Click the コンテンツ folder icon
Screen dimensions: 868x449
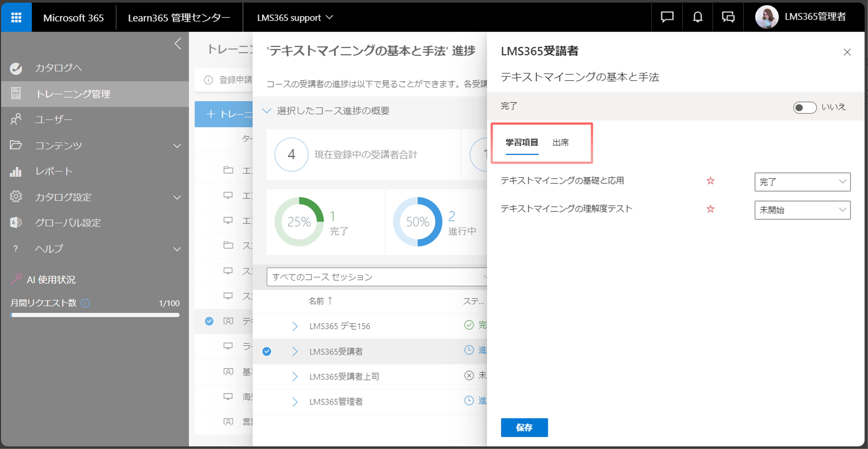[16, 145]
